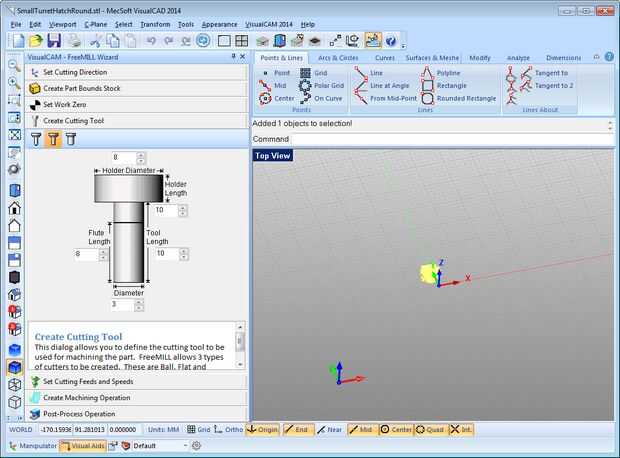Toggle Quad snap
620x458 pixels.
(430, 430)
